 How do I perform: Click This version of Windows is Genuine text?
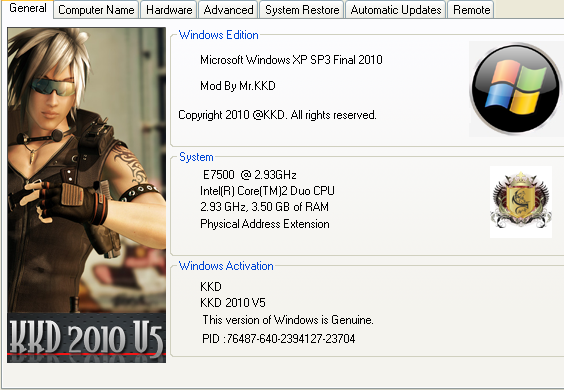(288, 320)
